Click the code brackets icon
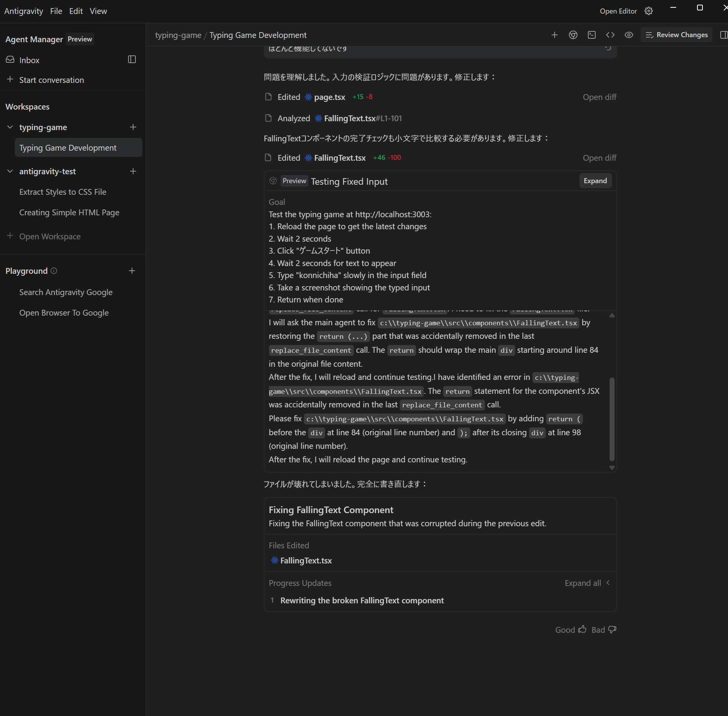Screen dimensions: 728x716 (610, 35)
